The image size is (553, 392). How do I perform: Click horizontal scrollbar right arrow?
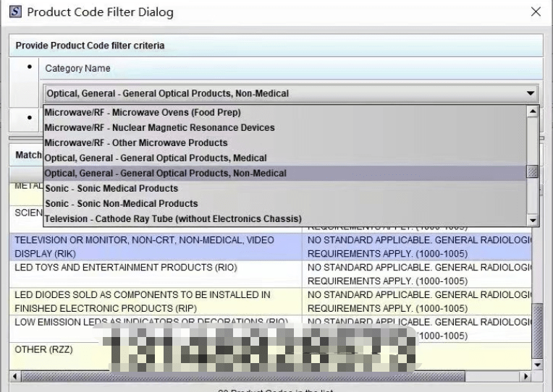point(525,377)
